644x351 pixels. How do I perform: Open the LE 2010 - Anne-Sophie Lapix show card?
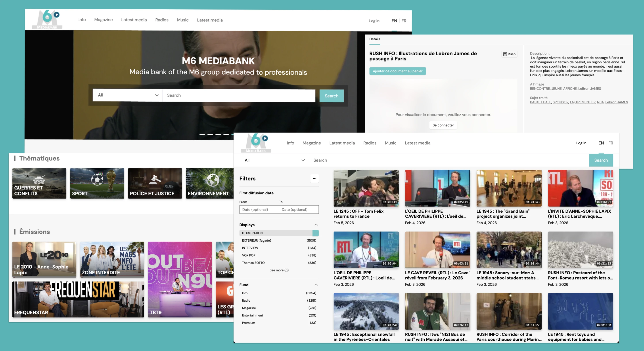click(44, 259)
